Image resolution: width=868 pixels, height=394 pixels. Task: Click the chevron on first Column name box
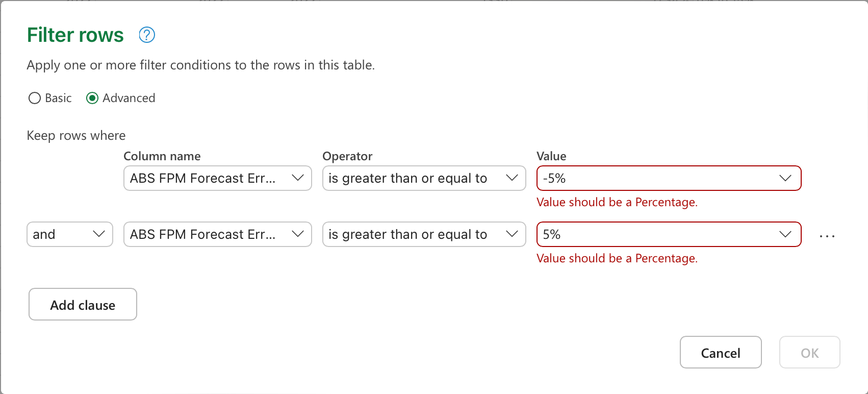click(x=298, y=178)
